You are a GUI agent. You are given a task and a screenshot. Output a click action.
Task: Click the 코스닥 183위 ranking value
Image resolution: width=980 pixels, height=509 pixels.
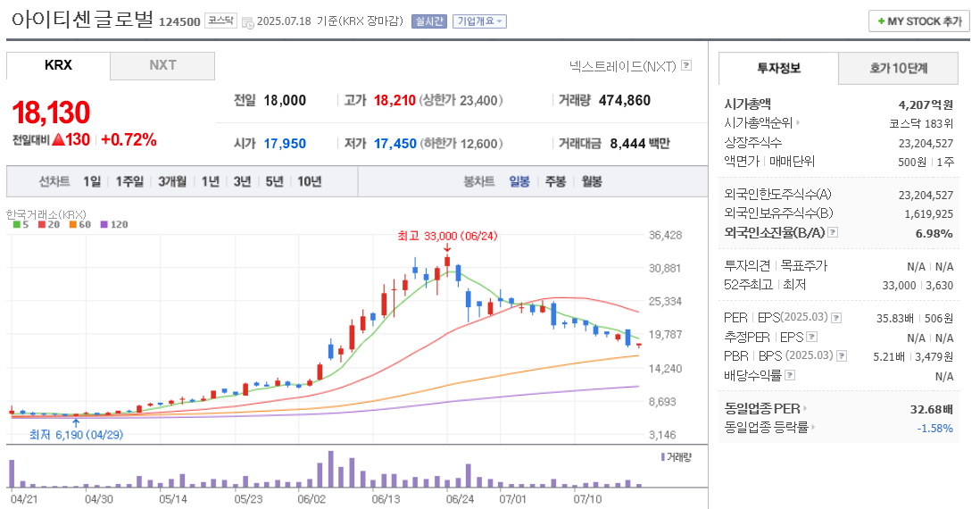coord(921,124)
